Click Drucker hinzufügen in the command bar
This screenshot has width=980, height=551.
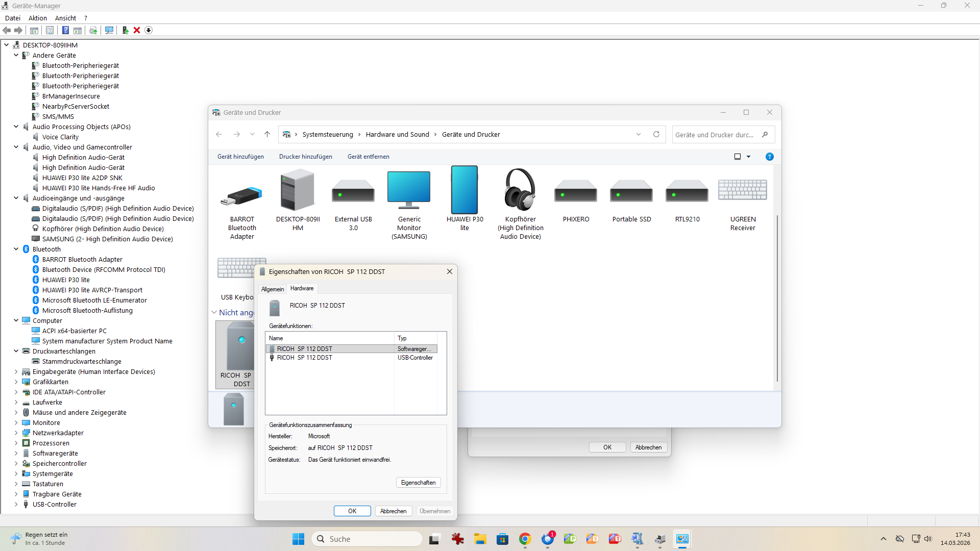(x=305, y=157)
